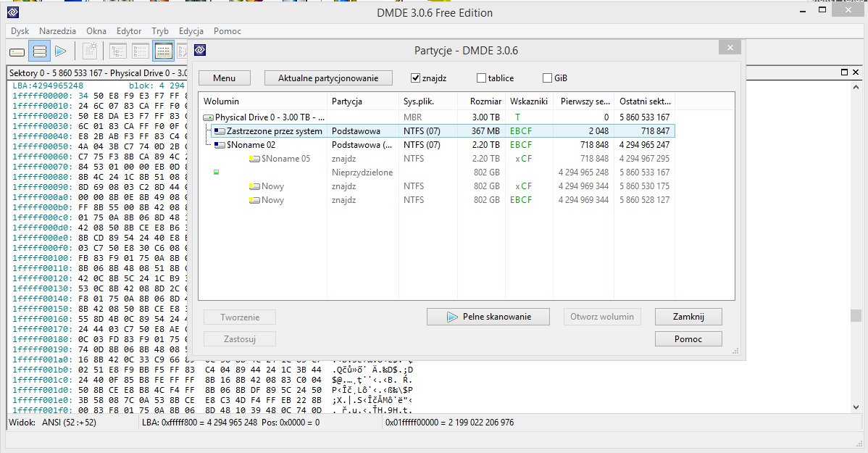Viewport: 868px width, 453px height.
Task: Open the Pomoc menu in menu bar
Action: 228,31
